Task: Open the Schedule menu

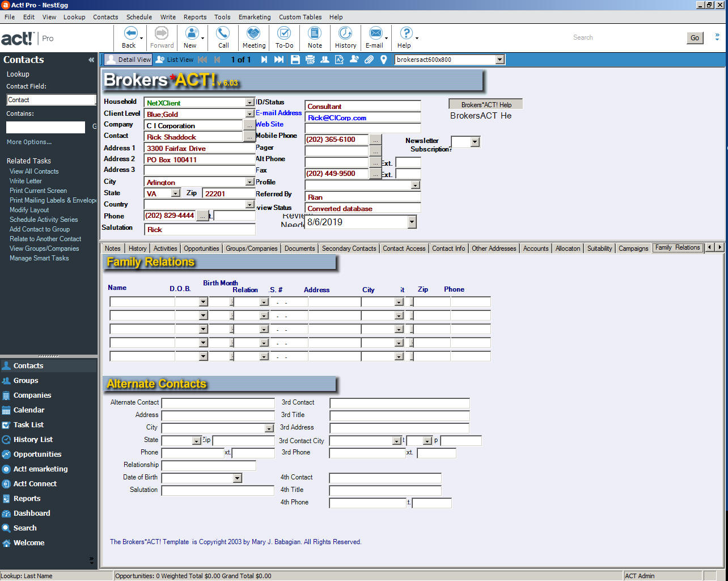Action: (x=139, y=17)
